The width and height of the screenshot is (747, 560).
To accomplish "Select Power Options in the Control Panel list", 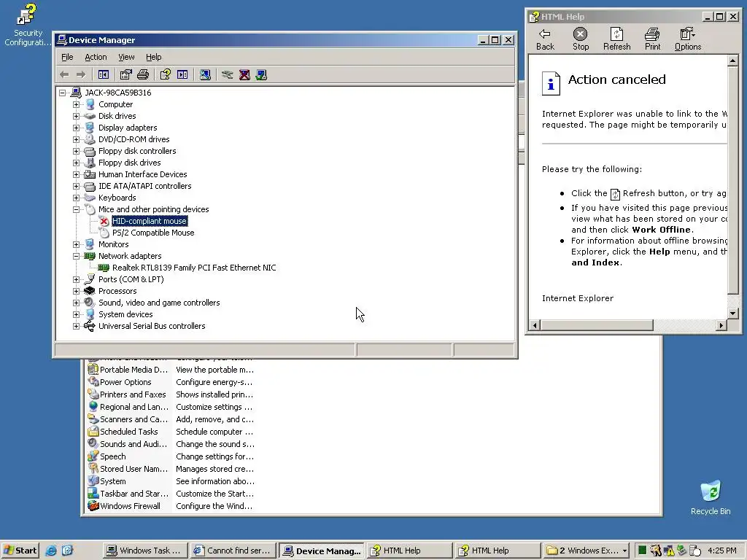I will pyautogui.click(x=125, y=382).
